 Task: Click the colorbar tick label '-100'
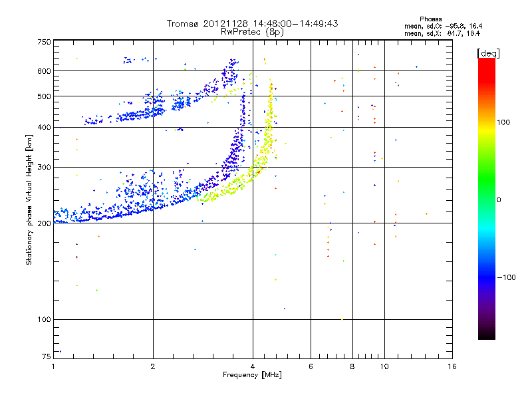pyautogui.click(x=506, y=277)
